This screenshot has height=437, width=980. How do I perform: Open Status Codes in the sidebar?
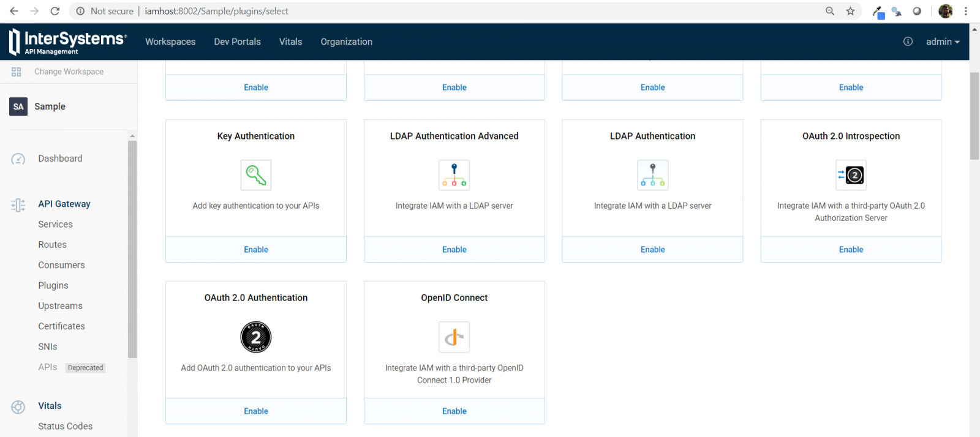[65, 426]
